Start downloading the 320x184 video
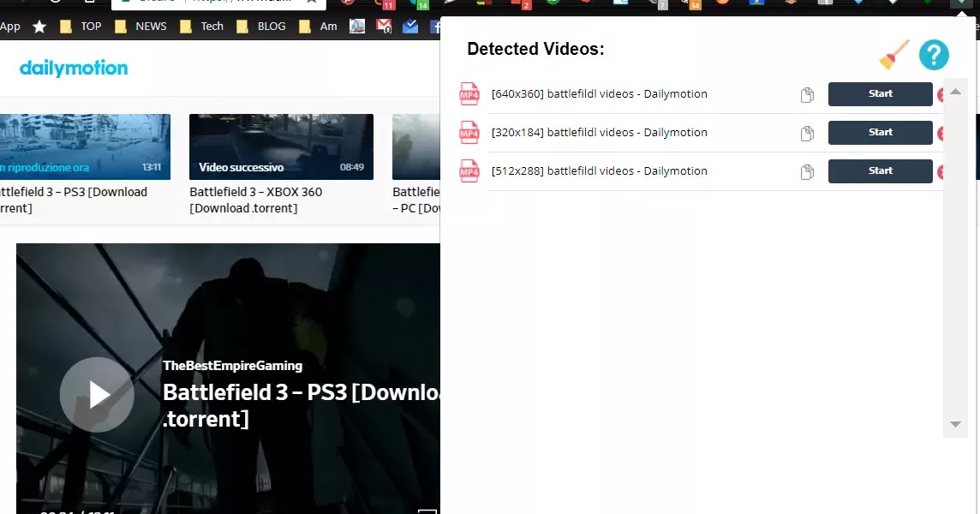Image resolution: width=980 pixels, height=514 pixels. [x=880, y=133]
